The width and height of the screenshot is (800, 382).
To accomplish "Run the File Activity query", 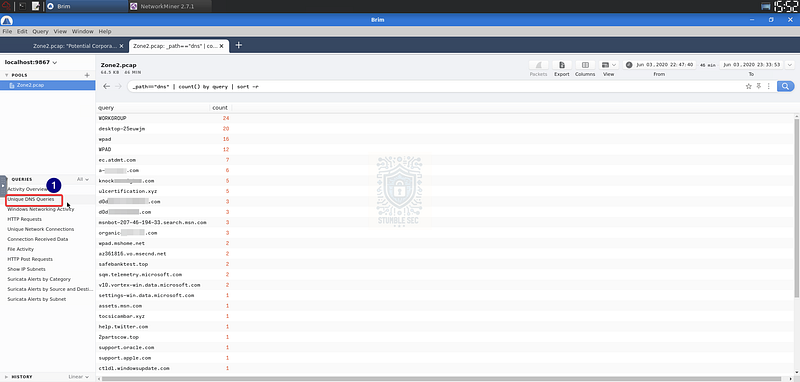I will click(x=20, y=249).
